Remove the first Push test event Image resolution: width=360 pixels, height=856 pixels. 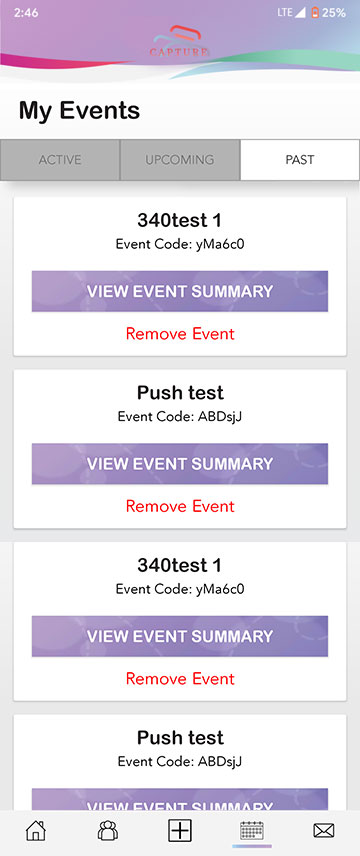coord(180,506)
